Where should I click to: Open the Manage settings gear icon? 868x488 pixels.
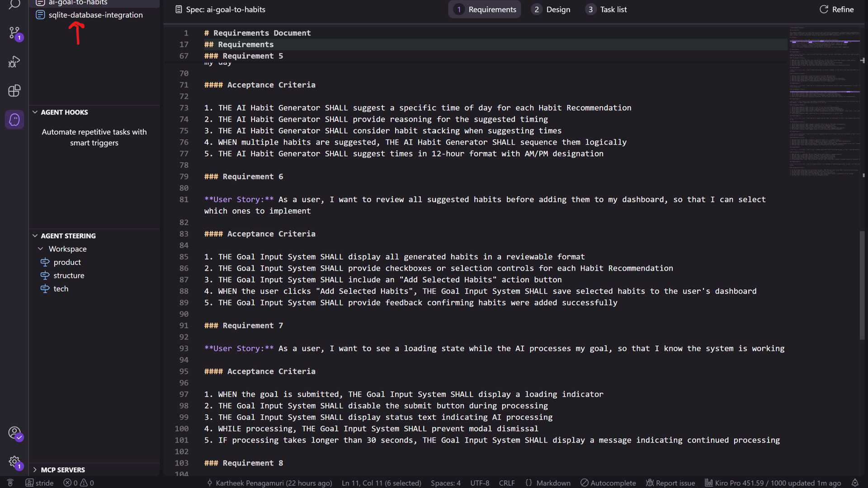coord(14,462)
